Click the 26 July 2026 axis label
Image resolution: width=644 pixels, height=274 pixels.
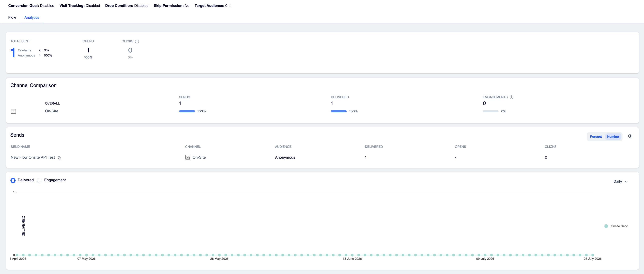593,259
